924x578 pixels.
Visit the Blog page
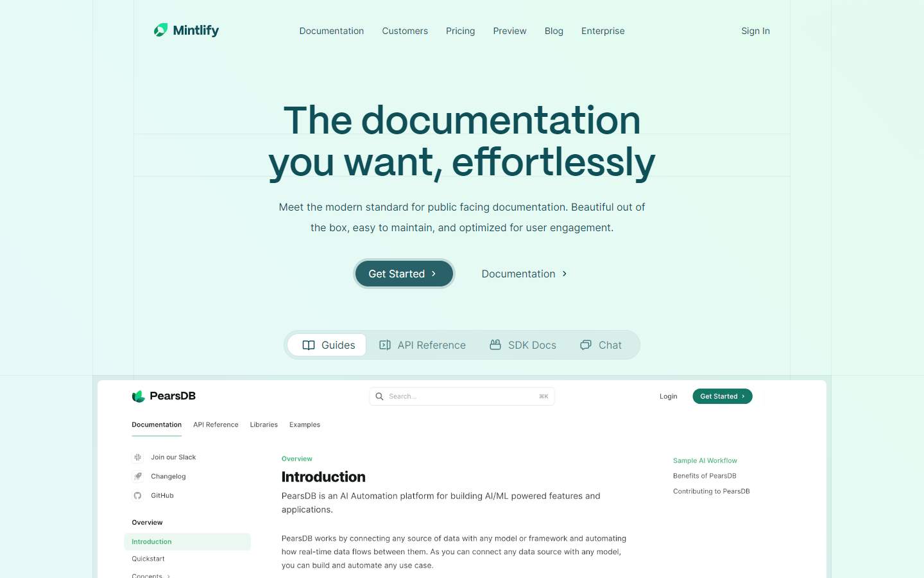point(554,31)
